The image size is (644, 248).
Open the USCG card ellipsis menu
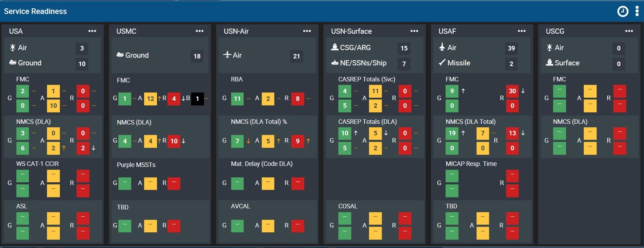click(x=629, y=31)
